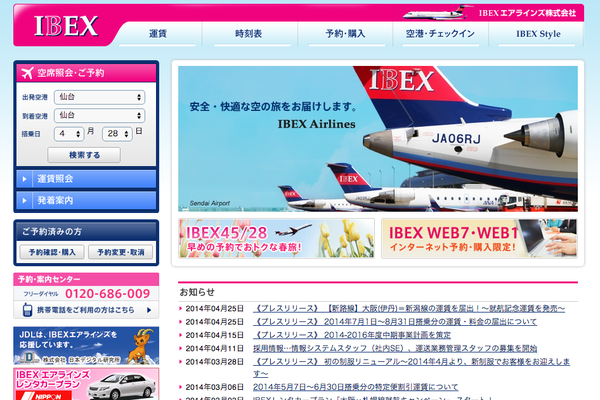Viewport: 600px width, 400px height.
Task: Open the 採用情報 system staff recruitment link
Action: (395, 348)
